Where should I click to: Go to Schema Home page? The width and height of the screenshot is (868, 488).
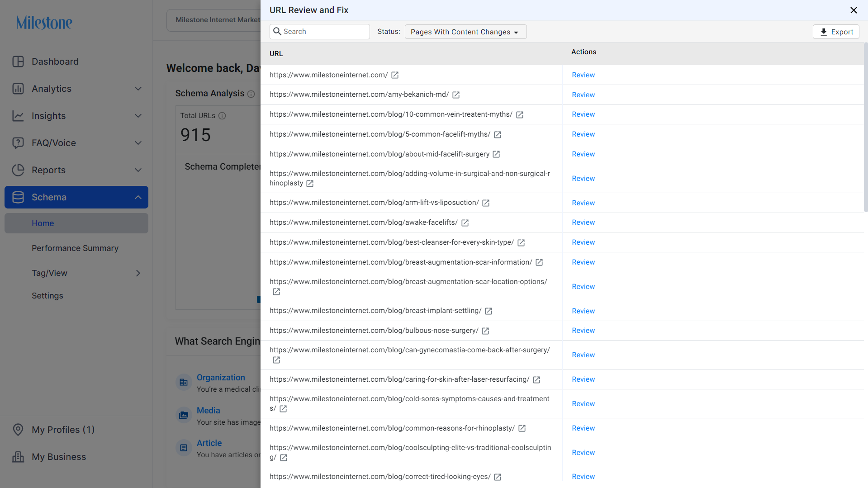pos(76,223)
